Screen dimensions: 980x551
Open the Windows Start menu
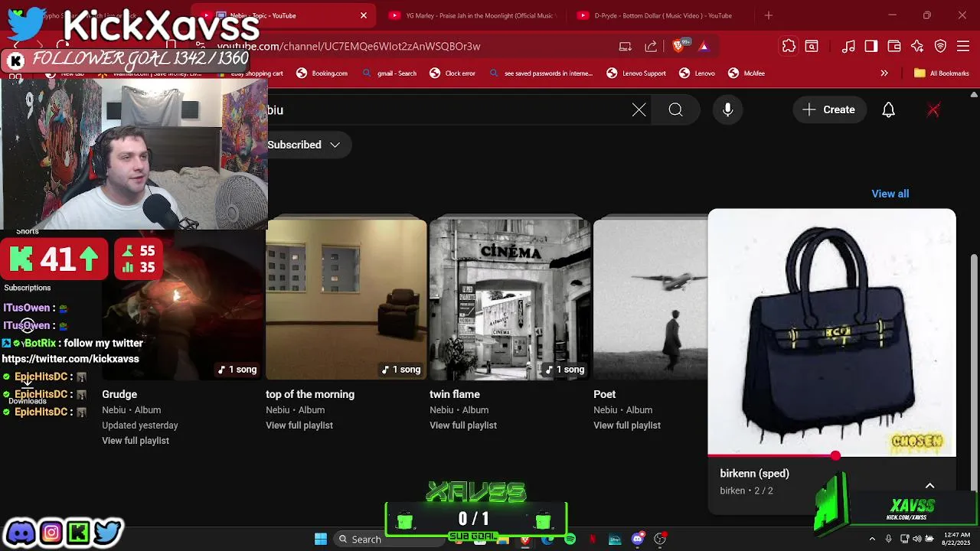(x=321, y=539)
